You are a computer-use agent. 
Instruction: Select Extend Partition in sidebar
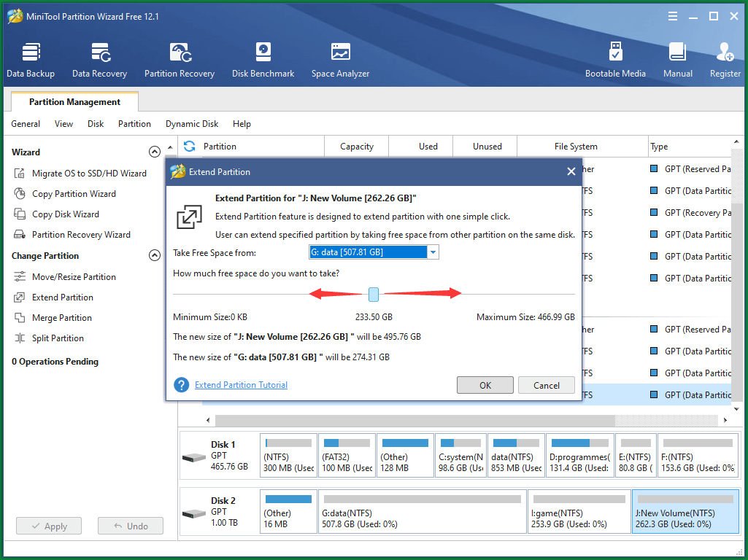tap(53, 297)
